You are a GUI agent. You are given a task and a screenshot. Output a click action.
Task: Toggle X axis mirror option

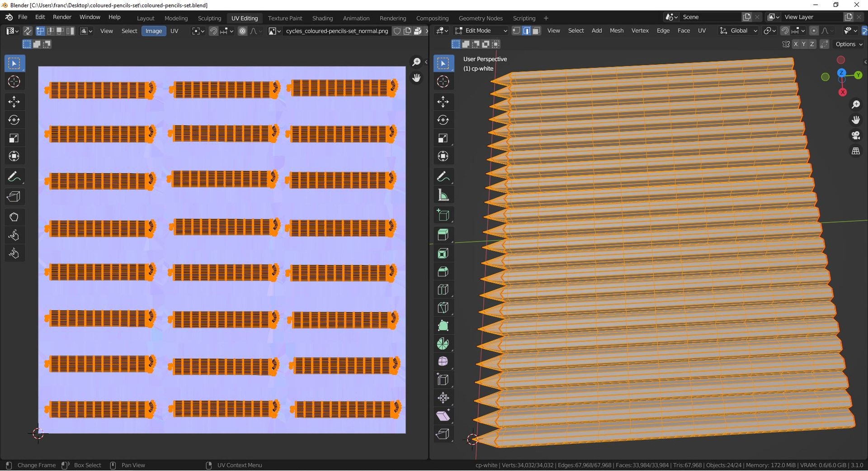[795, 44]
